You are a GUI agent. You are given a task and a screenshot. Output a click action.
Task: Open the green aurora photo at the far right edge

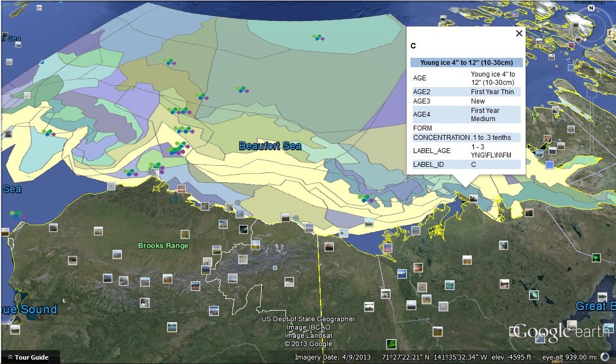[x=596, y=258]
